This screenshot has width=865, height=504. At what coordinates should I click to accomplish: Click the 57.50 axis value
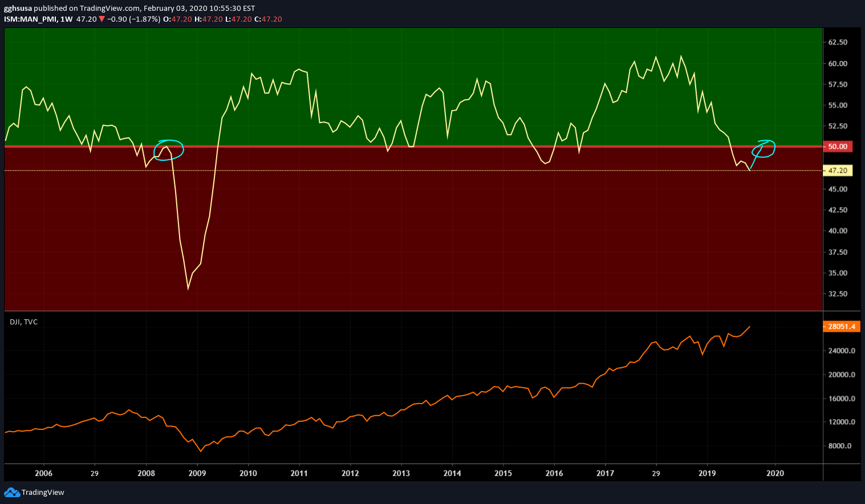click(838, 84)
